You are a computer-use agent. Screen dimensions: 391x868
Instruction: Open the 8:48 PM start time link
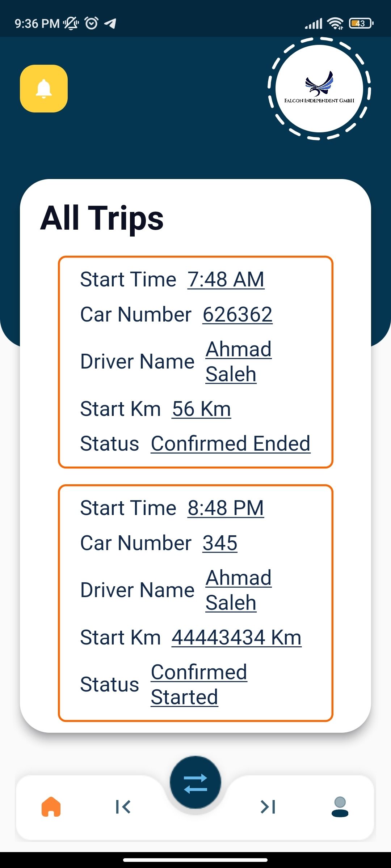[x=226, y=508]
